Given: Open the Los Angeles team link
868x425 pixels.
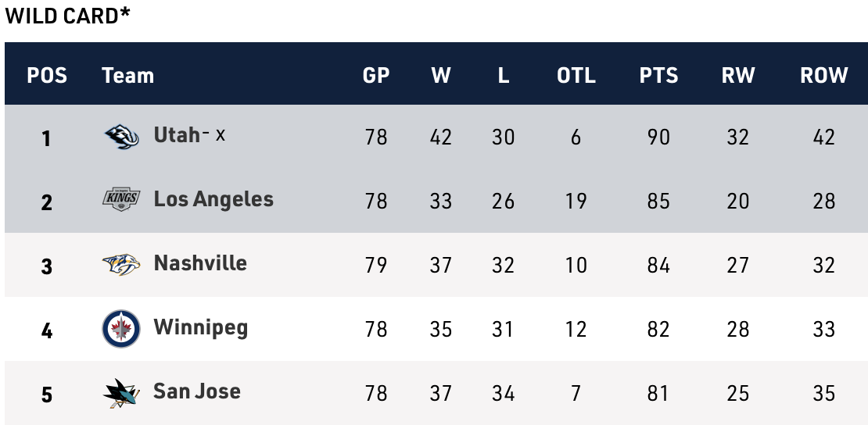Looking at the screenshot, I should point(213,199).
